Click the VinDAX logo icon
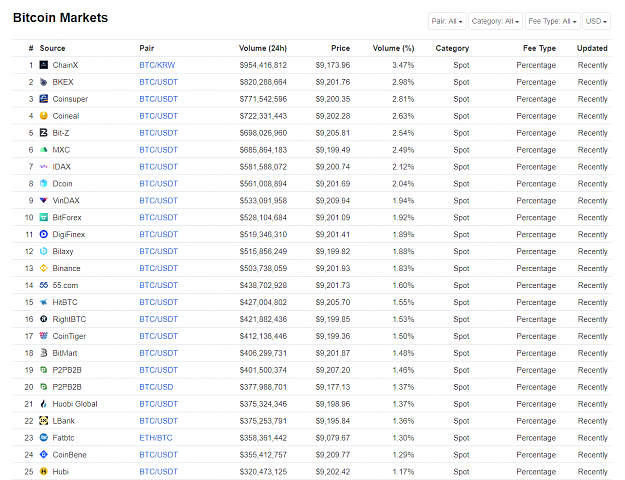Image resolution: width=625 pixels, height=480 pixels. pyautogui.click(x=43, y=201)
